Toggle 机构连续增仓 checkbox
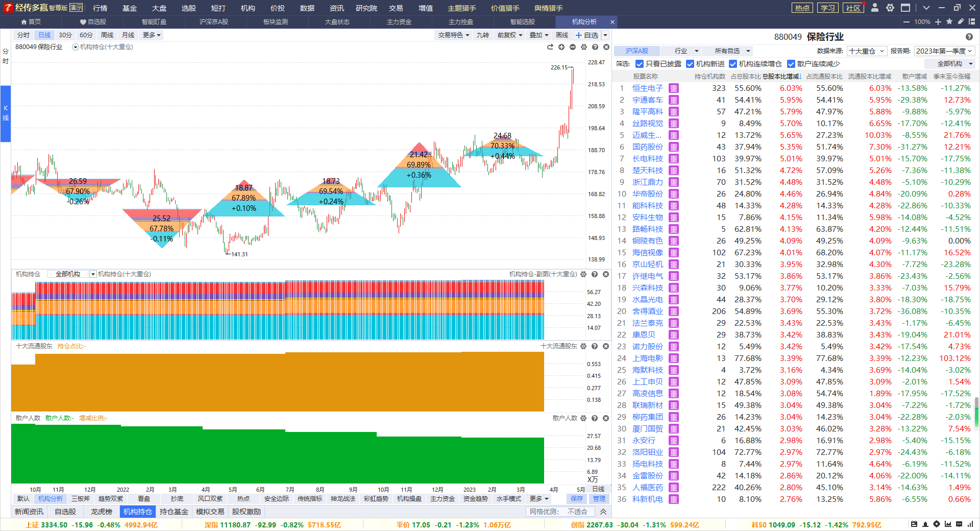 [x=733, y=64]
